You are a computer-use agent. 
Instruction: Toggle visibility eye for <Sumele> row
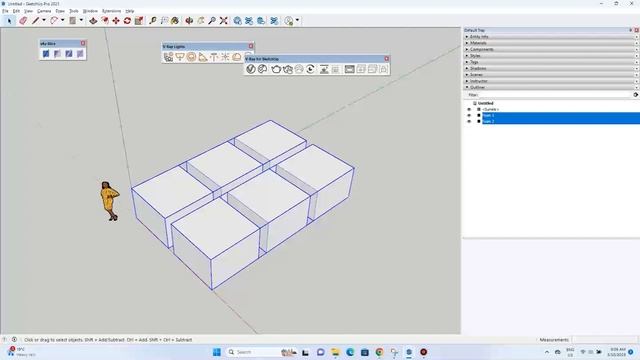click(469, 109)
